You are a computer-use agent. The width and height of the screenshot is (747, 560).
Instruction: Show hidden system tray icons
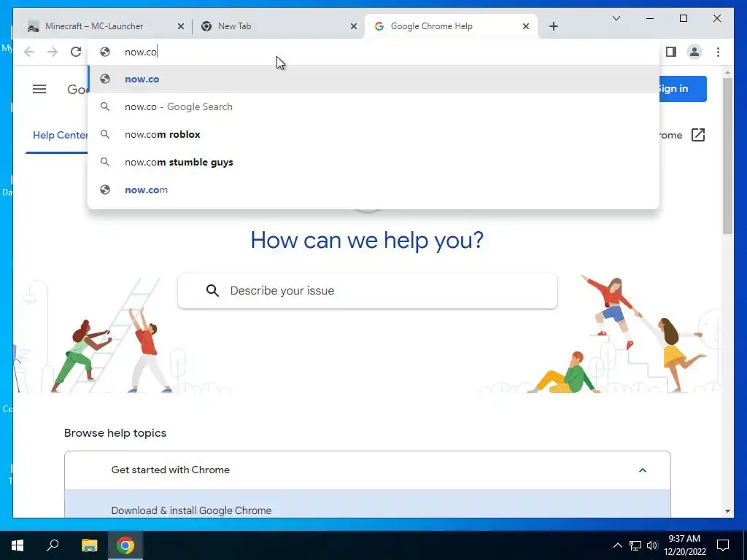click(x=617, y=545)
